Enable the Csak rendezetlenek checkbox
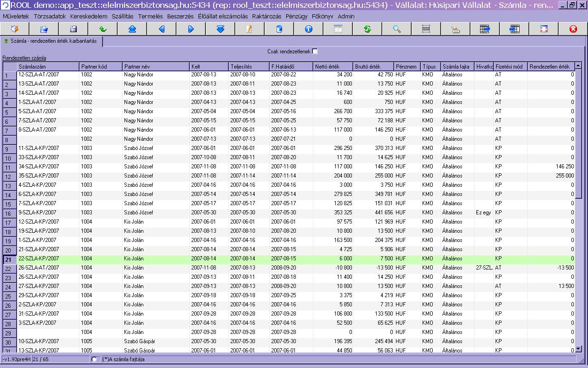The width and height of the screenshot is (588, 368). pos(315,52)
